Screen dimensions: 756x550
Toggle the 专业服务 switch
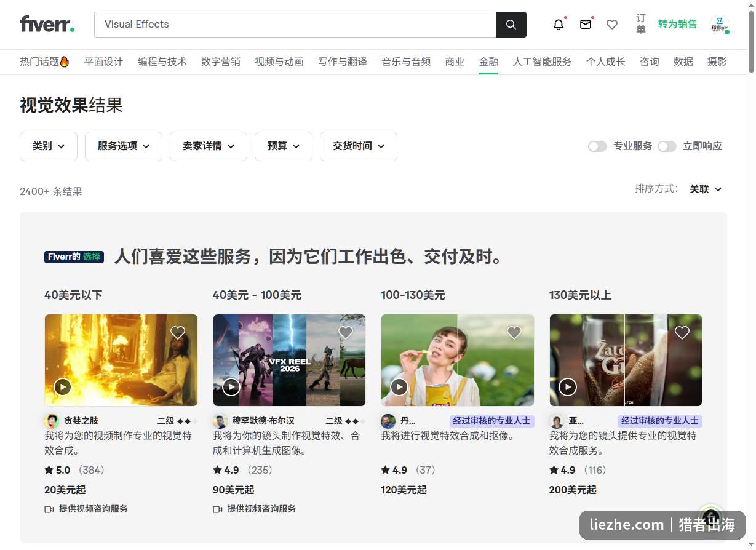pyautogui.click(x=597, y=146)
